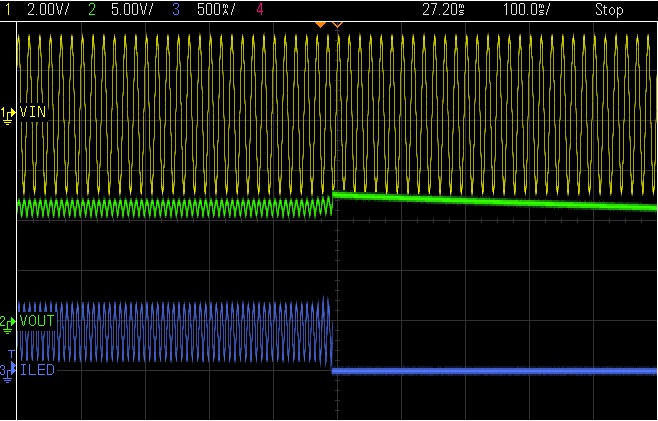The height and width of the screenshot is (421, 658).
Task: Click the trigger level T marker at left edge
Action: point(11,355)
